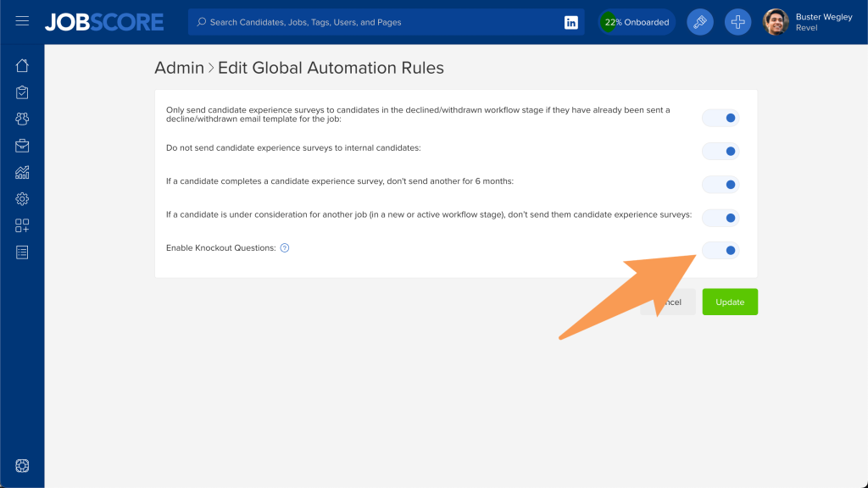Go to Candidates using people icon
868x488 pixels.
(22, 119)
